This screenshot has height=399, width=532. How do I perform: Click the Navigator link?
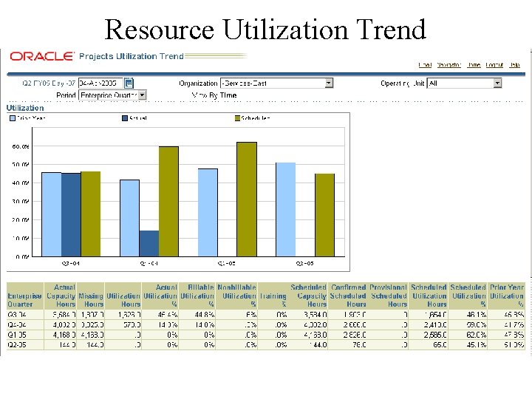coord(449,65)
